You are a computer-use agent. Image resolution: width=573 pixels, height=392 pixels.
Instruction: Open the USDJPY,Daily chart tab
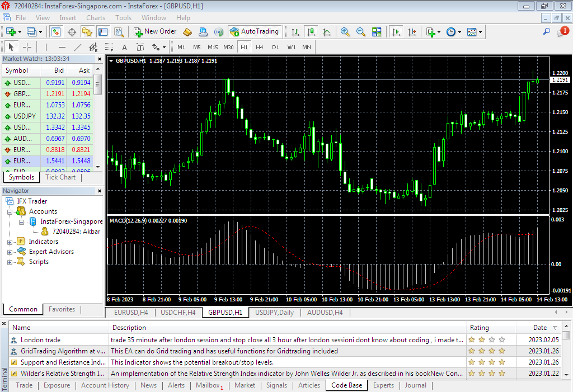pos(274,313)
